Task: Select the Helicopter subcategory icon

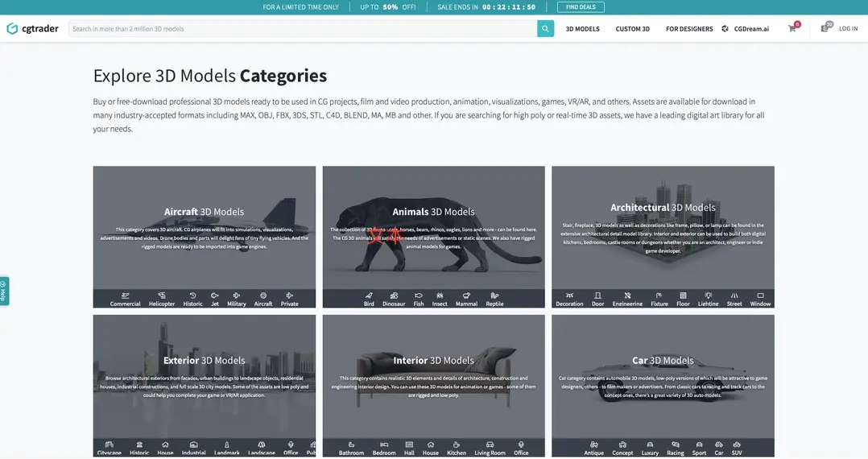Action: 162,299
